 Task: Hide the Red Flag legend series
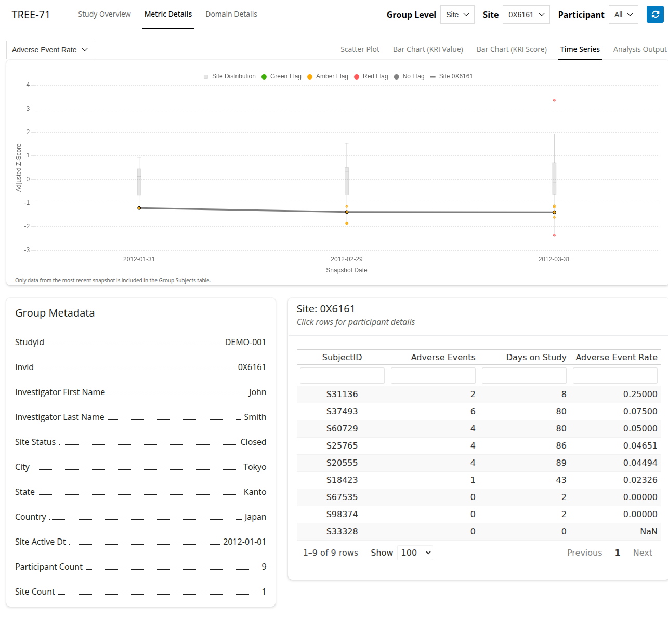click(371, 76)
